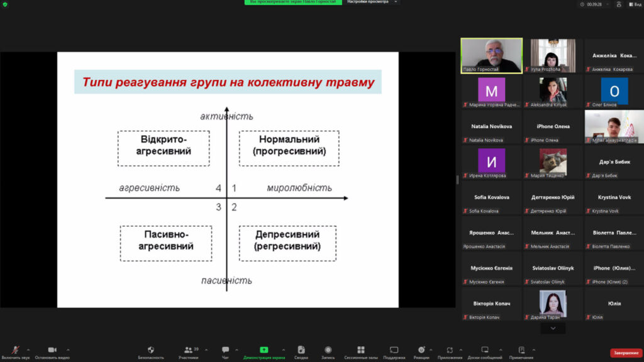Select Павло Горностай's video thumbnail

coord(491,55)
